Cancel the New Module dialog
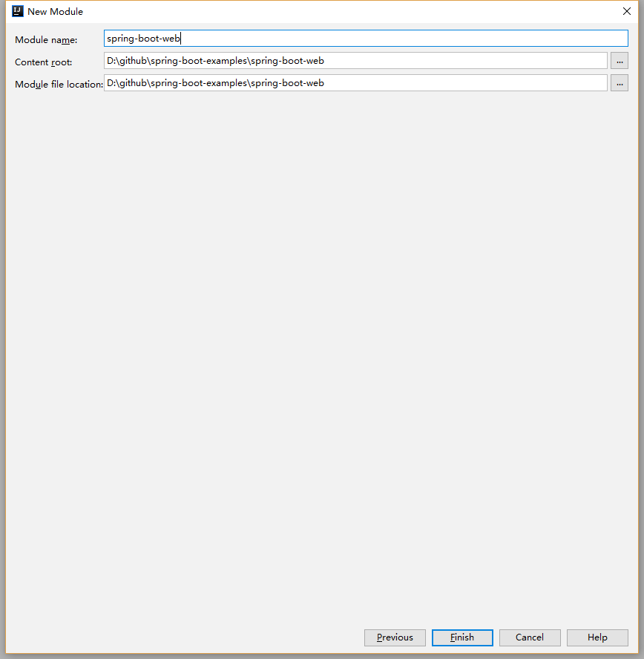Image resolution: width=644 pixels, height=659 pixels. point(530,637)
